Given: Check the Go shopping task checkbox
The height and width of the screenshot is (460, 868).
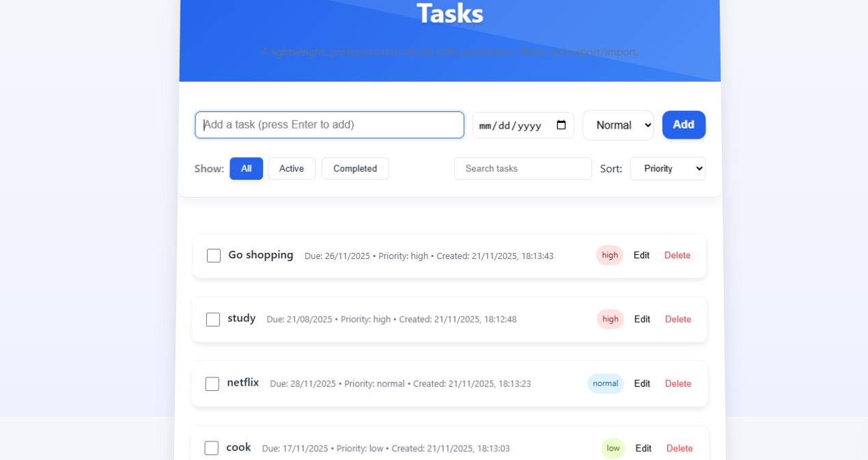Looking at the screenshot, I should click(214, 255).
